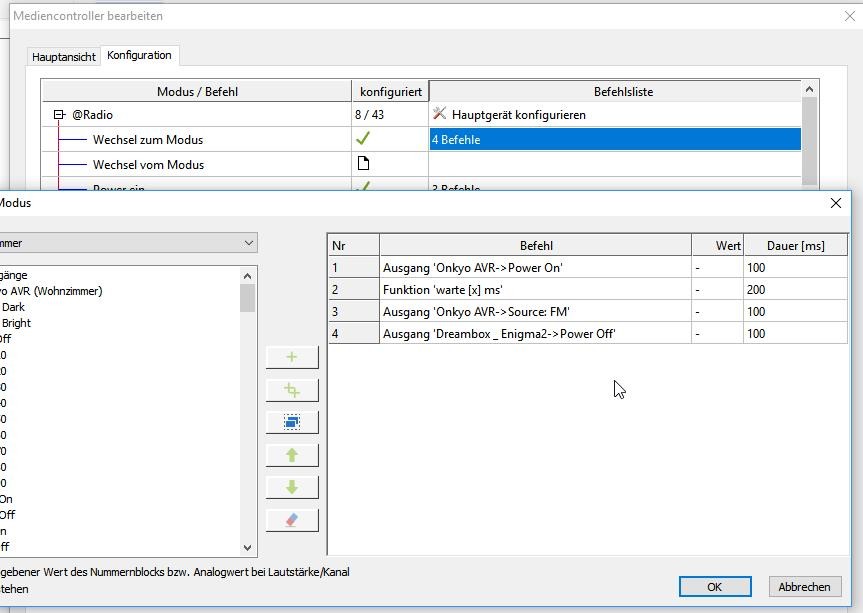Open the room dropdown above the command list

(x=248, y=243)
